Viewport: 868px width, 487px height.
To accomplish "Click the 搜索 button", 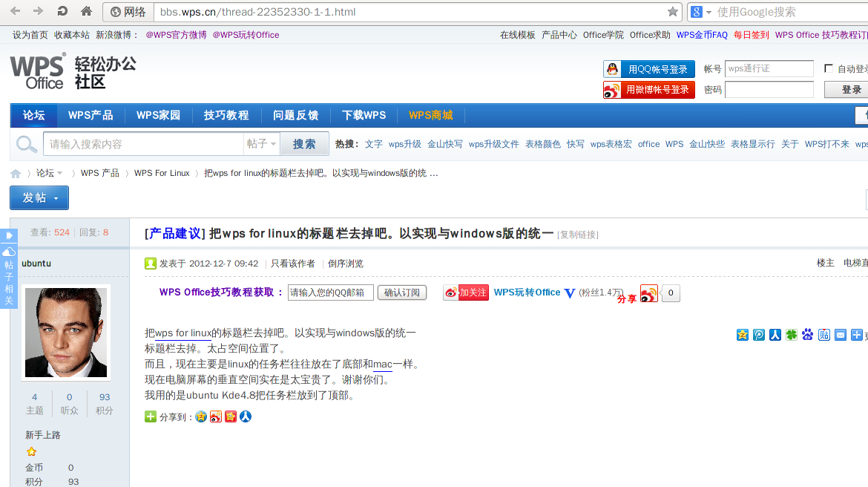I will click(304, 144).
